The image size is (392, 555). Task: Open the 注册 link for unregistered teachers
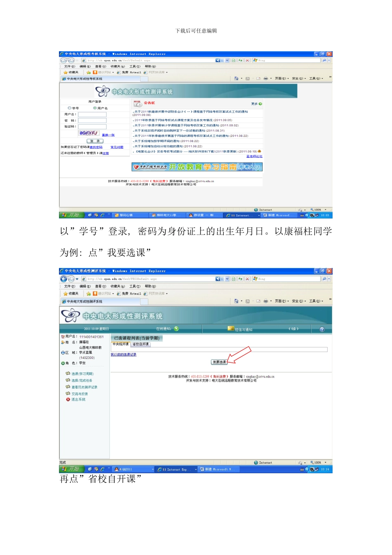click(106, 153)
